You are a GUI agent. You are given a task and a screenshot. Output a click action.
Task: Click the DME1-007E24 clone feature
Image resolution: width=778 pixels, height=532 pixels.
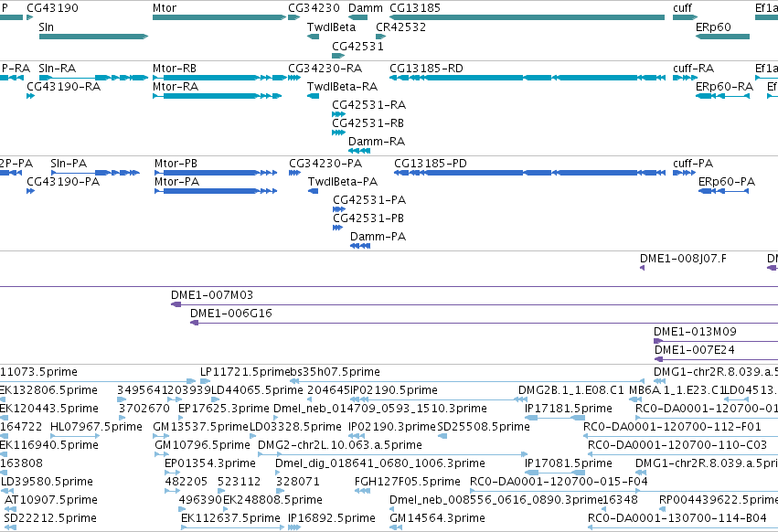pyautogui.click(x=717, y=359)
